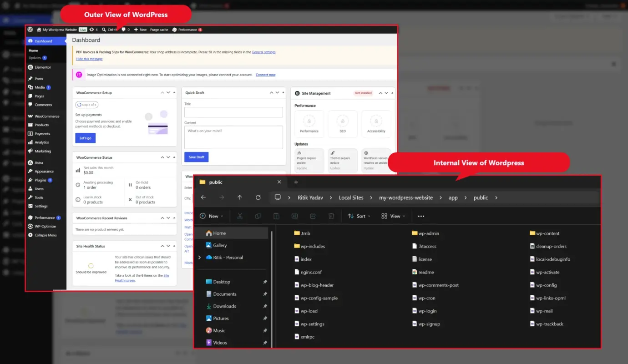
Task: Open Payments in the WordPress sidebar
Action: point(39,134)
